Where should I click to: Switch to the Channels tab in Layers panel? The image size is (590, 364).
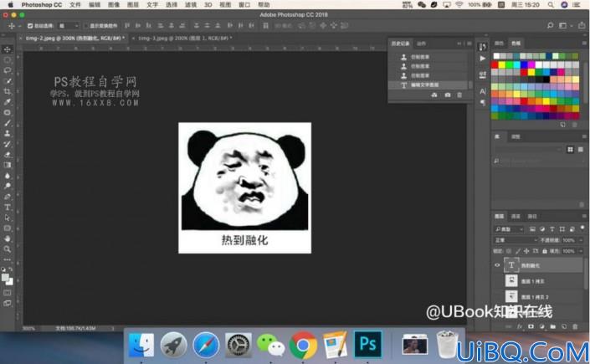[516, 217]
